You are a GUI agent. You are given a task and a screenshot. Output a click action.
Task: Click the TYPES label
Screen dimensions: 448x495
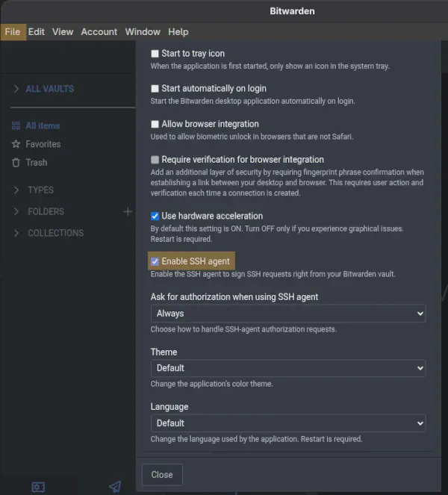(x=41, y=190)
